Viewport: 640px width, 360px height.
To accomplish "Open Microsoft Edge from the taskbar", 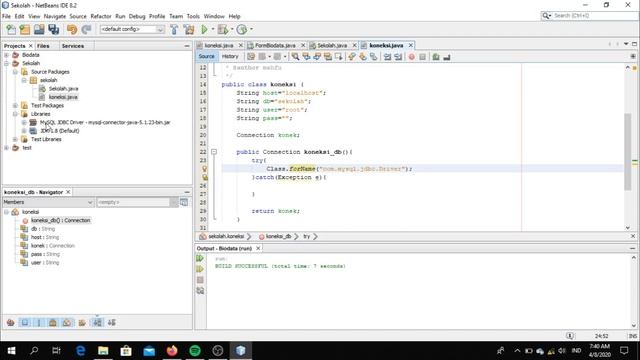I will tap(80, 350).
